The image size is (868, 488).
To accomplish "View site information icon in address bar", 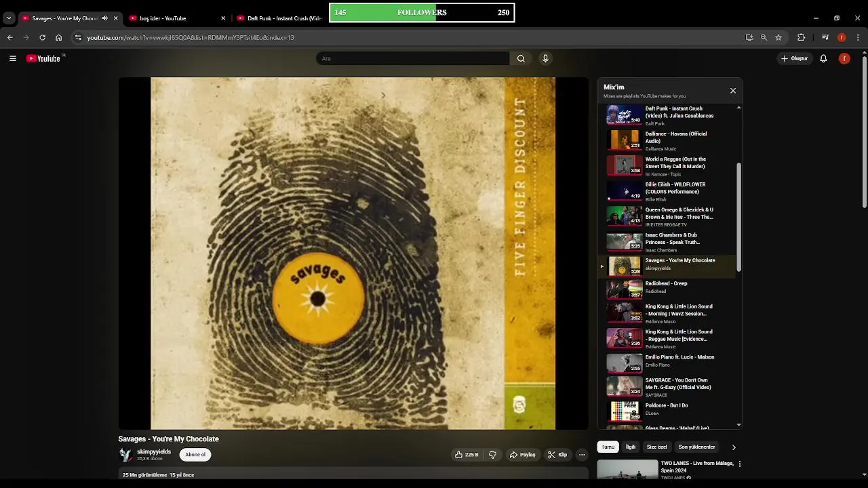I will [x=78, y=37].
